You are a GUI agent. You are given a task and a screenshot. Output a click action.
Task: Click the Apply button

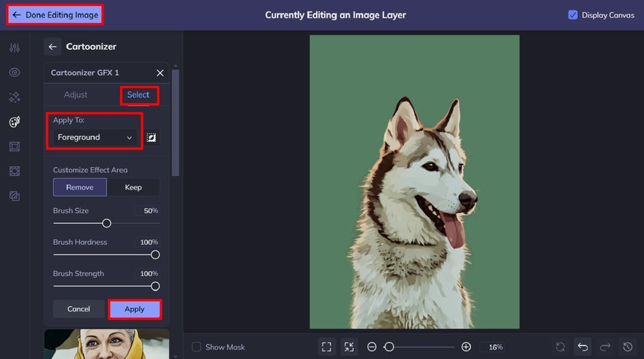[x=134, y=309]
